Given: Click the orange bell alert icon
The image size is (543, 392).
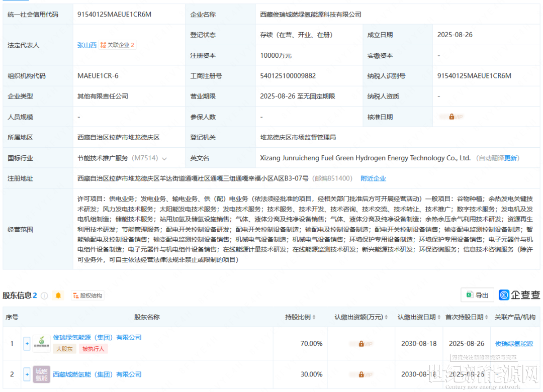Looking at the screenshot, I should 58,296.
